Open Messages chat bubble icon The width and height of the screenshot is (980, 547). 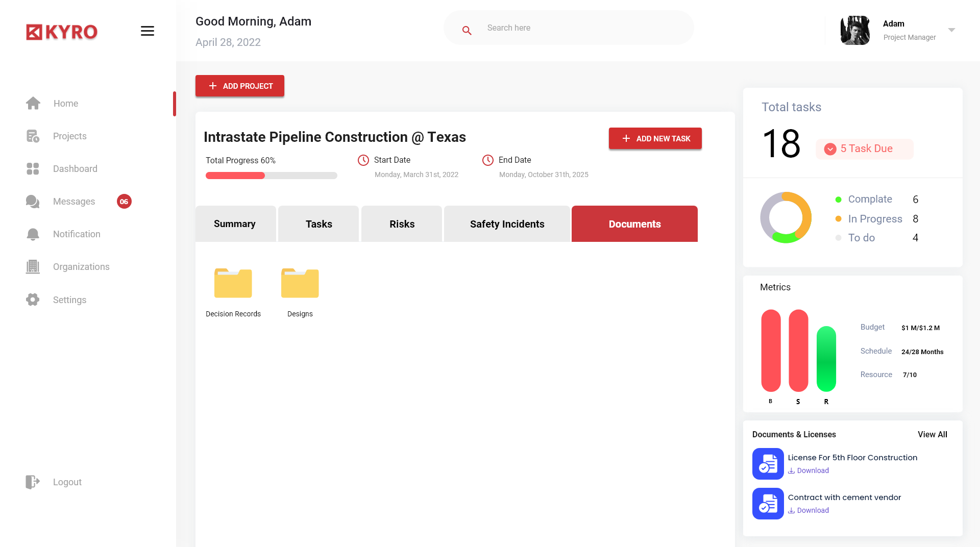33,202
